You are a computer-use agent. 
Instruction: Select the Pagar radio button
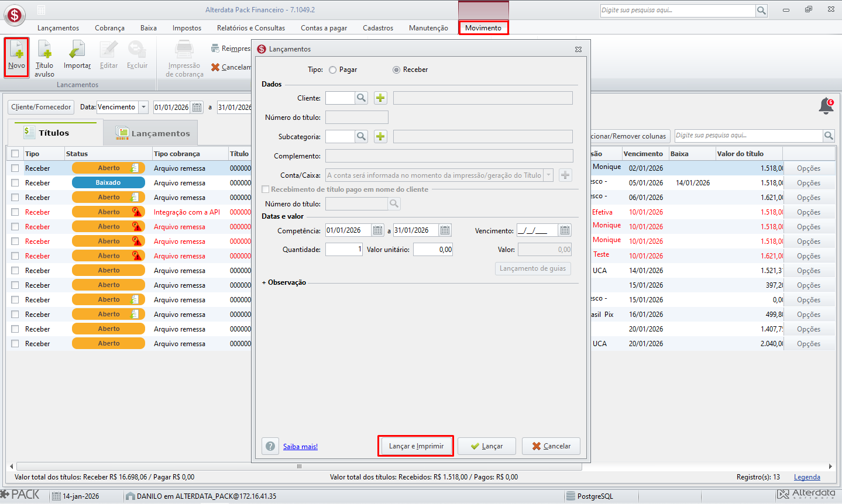[x=332, y=70]
